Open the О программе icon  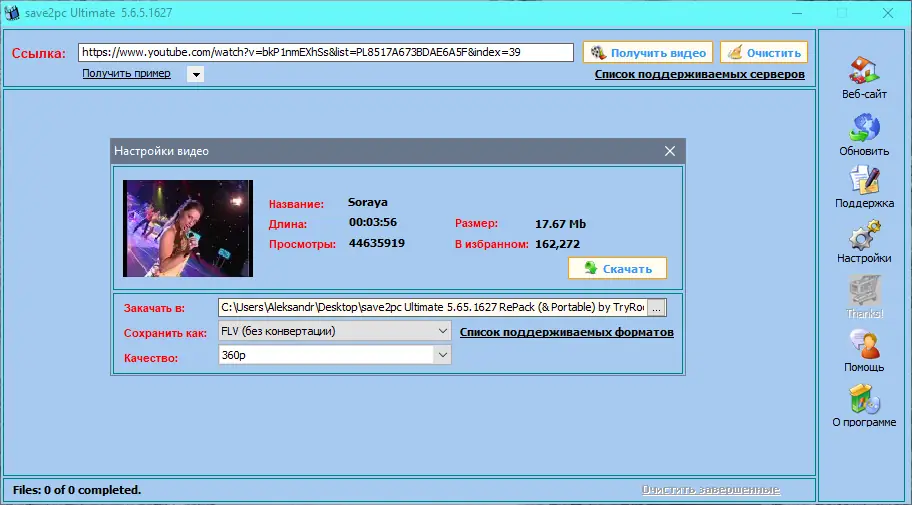pos(864,399)
